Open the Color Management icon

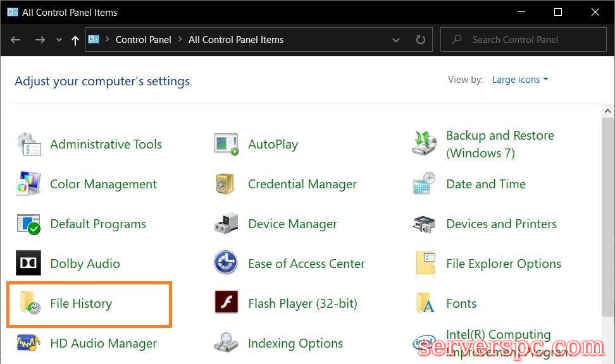coord(28,185)
